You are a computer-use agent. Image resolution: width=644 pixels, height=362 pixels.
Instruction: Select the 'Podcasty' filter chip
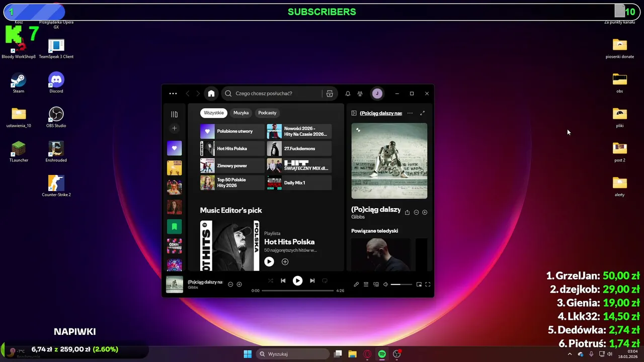pyautogui.click(x=267, y=113)
